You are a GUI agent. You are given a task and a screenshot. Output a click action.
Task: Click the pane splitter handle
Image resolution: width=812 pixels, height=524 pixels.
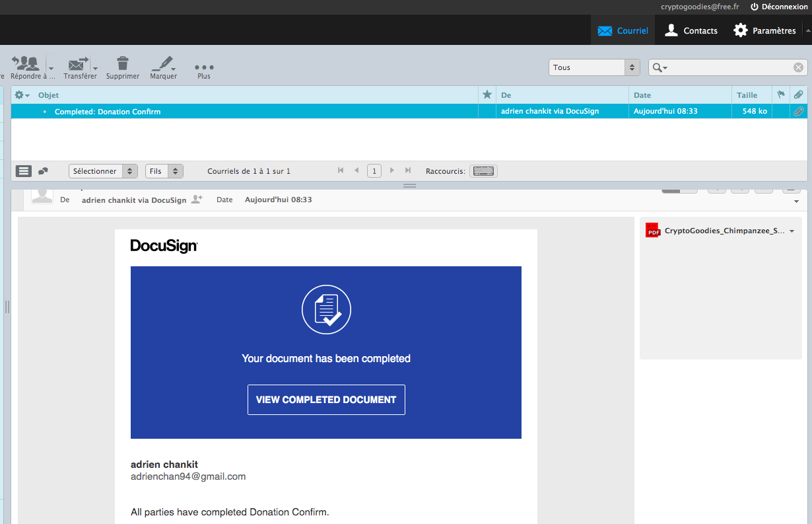[409, 186]
